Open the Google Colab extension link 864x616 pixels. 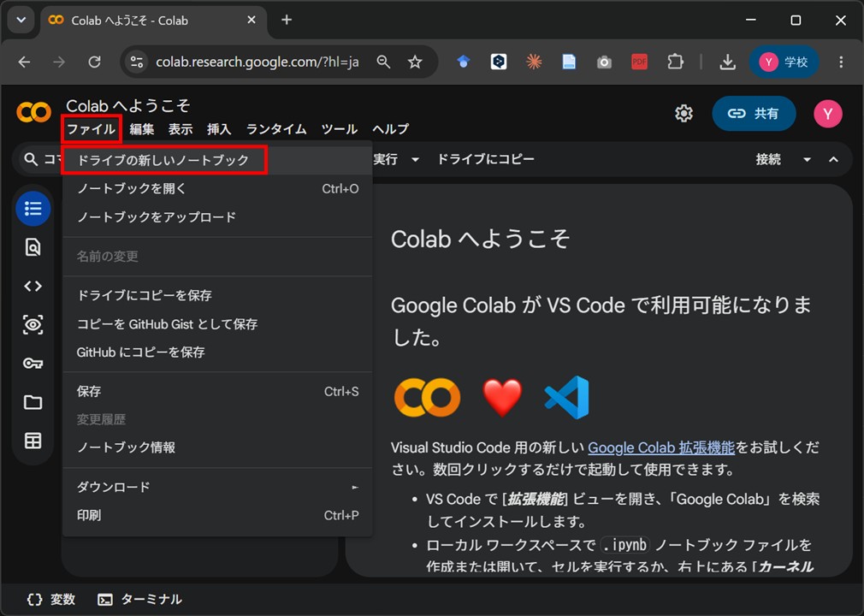click(660, 447)
